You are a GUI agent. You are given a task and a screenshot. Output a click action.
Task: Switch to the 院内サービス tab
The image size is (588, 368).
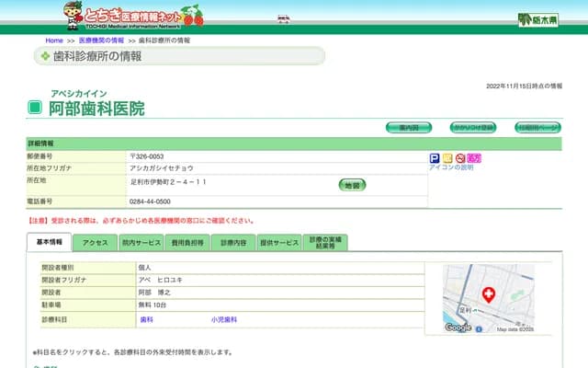(x=141, y=243)
